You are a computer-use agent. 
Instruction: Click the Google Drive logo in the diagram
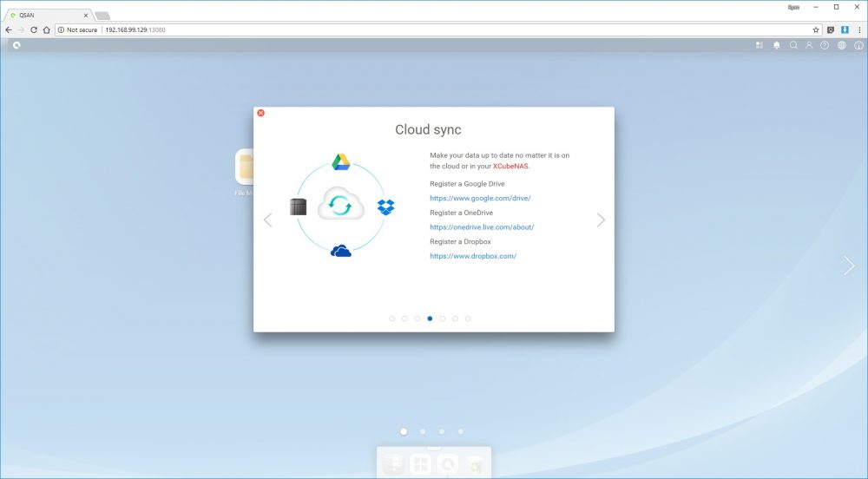click(341, 162)
